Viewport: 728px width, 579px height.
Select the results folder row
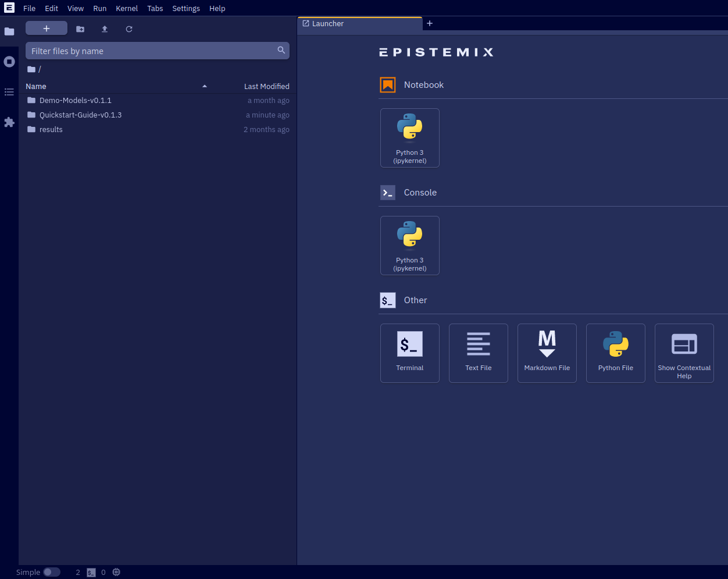158,130
